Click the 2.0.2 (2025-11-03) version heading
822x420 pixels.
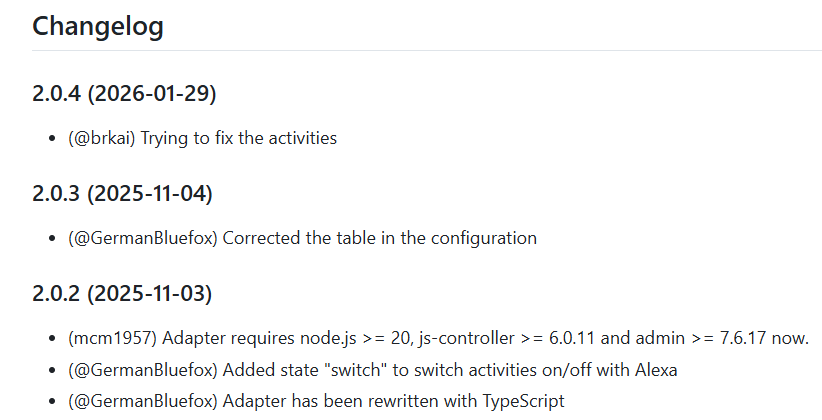coord(122,294)
